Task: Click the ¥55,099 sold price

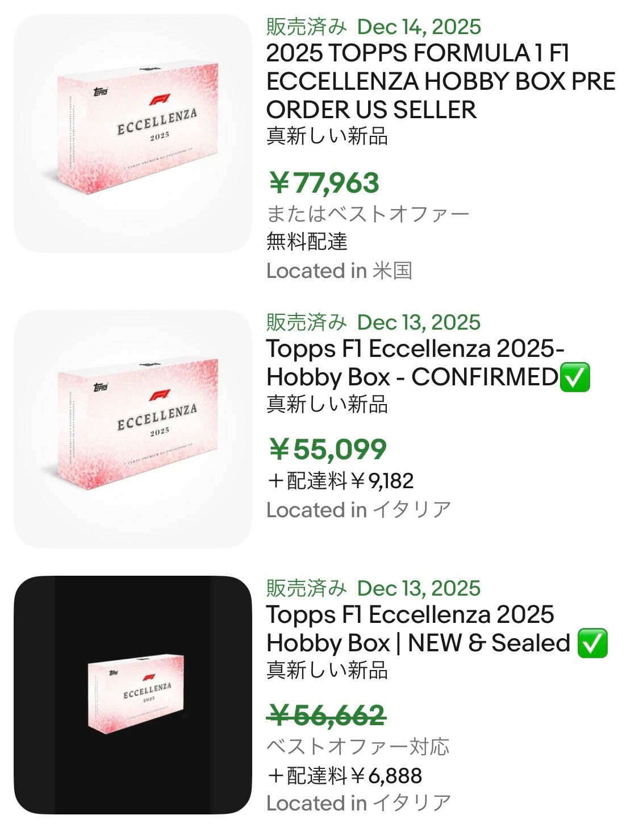Action: click(x=327, y=449)
